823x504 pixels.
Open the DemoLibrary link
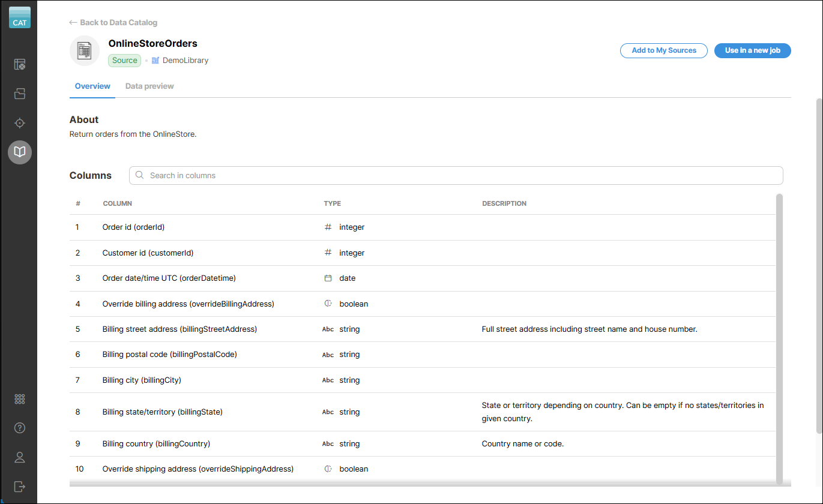pos(185,61)
